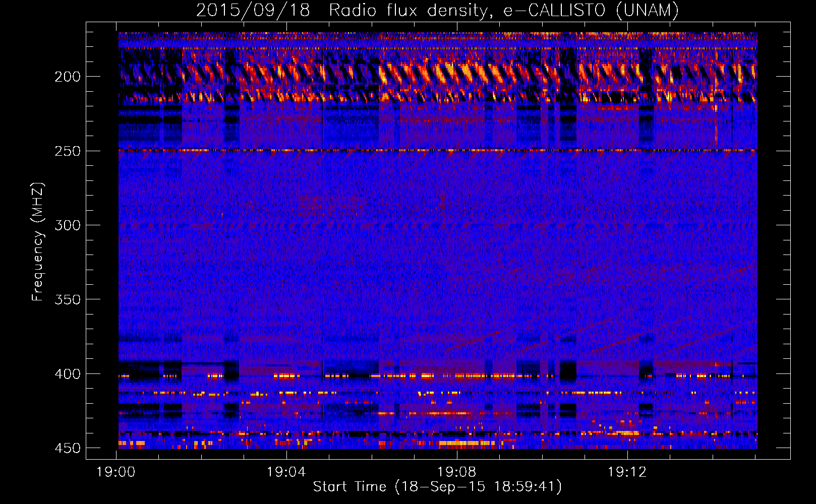816x504 pixels.
Task: Click the 19:08 time tick label
Action: click(457, 472)
